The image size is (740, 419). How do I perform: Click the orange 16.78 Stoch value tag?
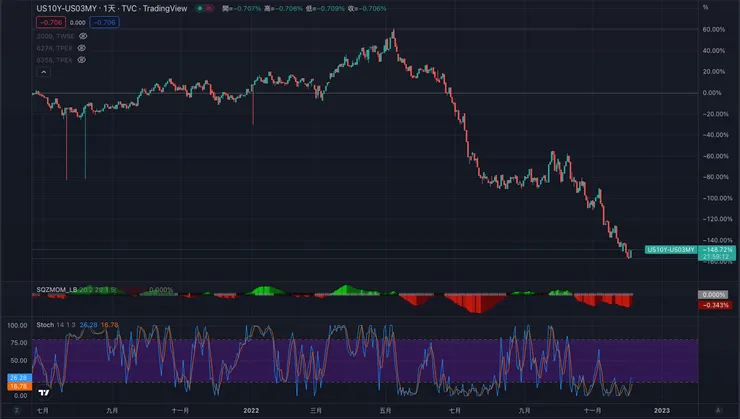pyautogui.click(x=19, y=386)
